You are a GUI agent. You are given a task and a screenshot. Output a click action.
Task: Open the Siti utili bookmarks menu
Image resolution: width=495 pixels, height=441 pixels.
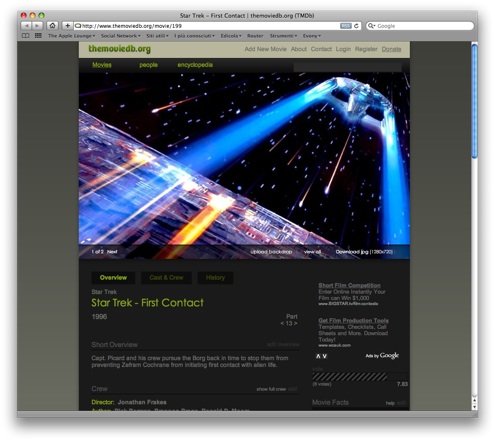coord(157,36)
